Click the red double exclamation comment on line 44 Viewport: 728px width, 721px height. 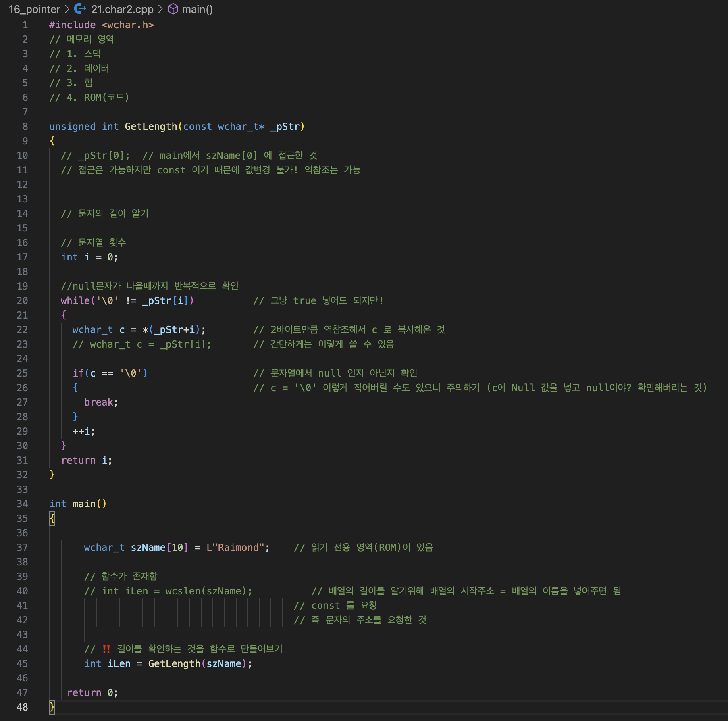pyautogui.click(x=183, y=649)
